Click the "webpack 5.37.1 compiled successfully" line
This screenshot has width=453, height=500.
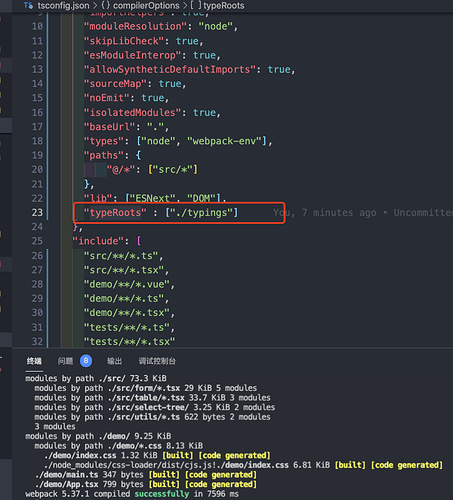[132, 494]
